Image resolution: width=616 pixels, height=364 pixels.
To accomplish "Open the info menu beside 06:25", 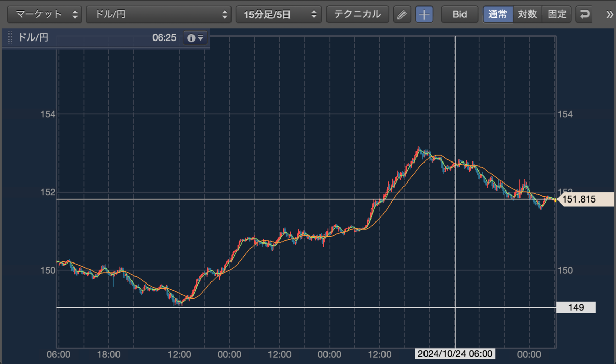I will [196, 37].
